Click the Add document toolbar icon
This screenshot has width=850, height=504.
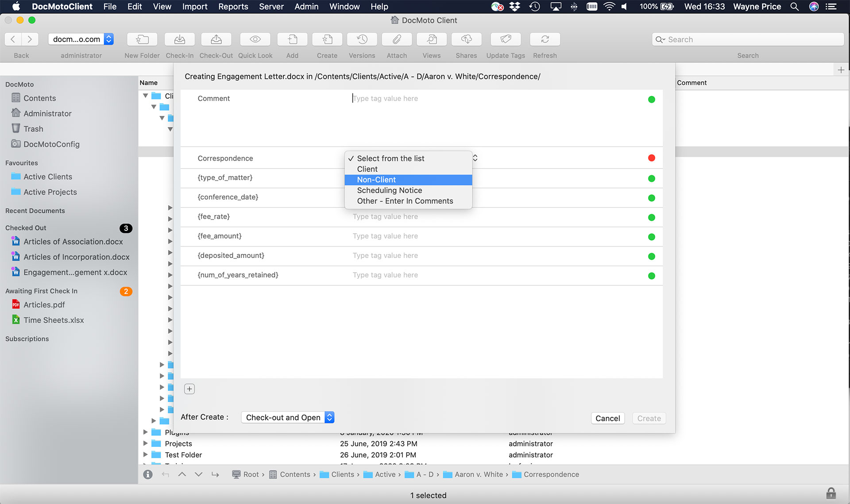pos(292,39)
